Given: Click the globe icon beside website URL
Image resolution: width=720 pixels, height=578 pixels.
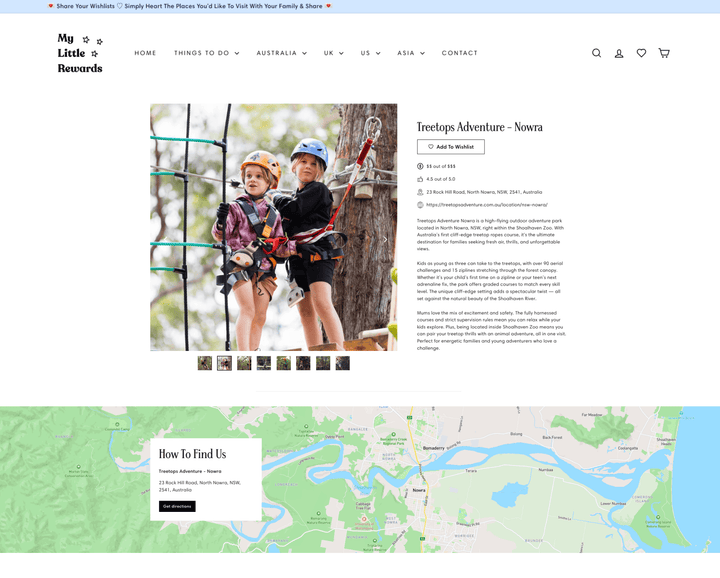Looking at the screenshot, I should pos(420,205).
